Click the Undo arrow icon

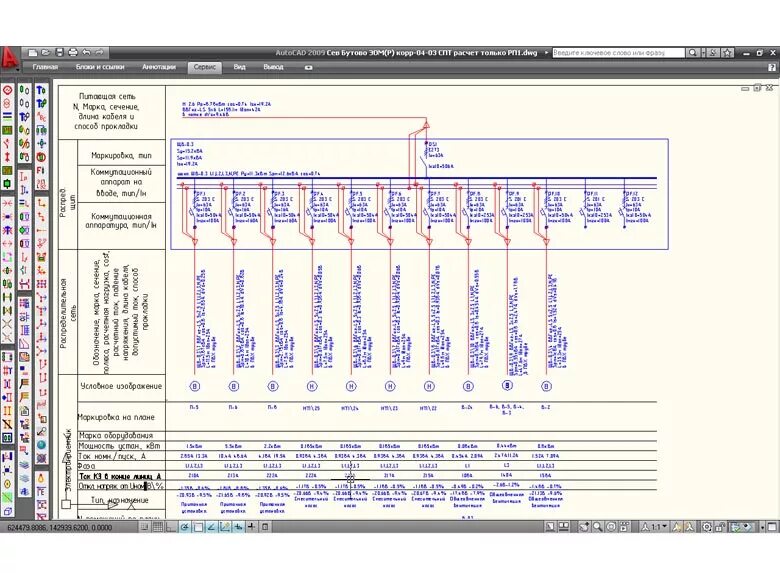[x=86, y=52]
